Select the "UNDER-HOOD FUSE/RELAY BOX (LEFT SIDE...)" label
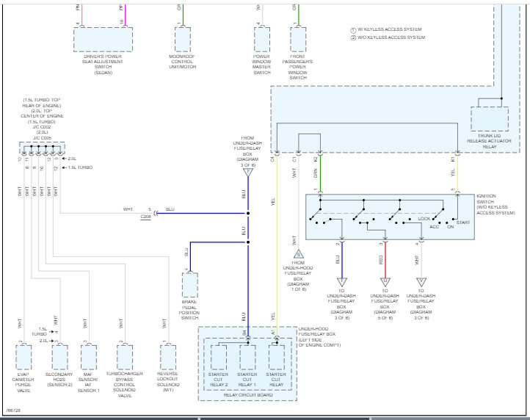The height and width of the screenshot is (420, 530). pyautogui.click(x=319, y=337)
